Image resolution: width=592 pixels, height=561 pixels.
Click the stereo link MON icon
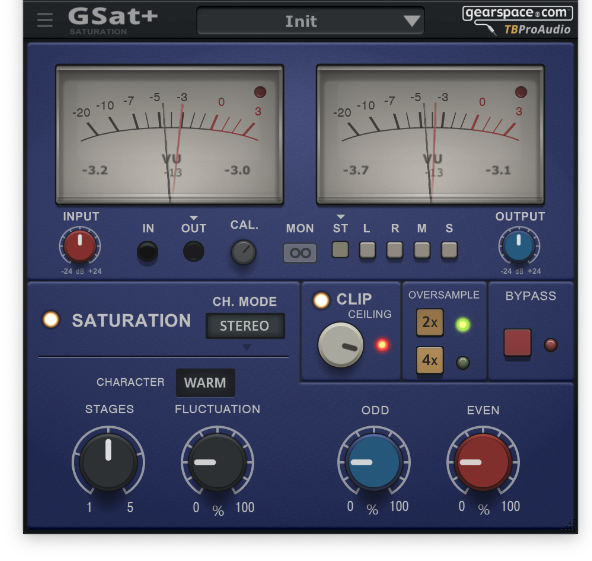[300, 253]
